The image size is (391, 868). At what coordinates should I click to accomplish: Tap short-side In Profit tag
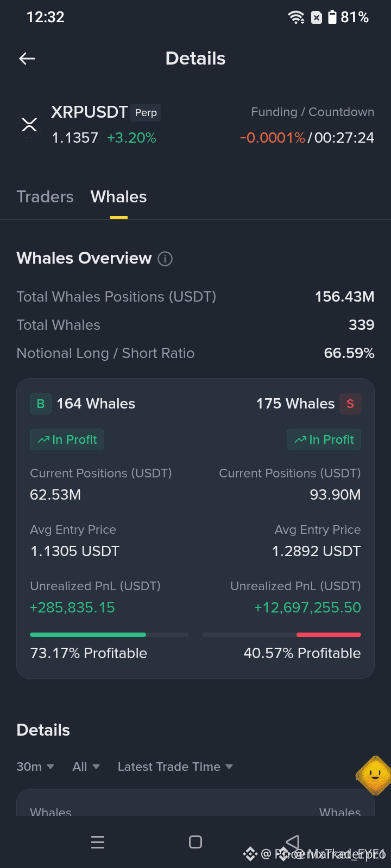tap(324, 439)
